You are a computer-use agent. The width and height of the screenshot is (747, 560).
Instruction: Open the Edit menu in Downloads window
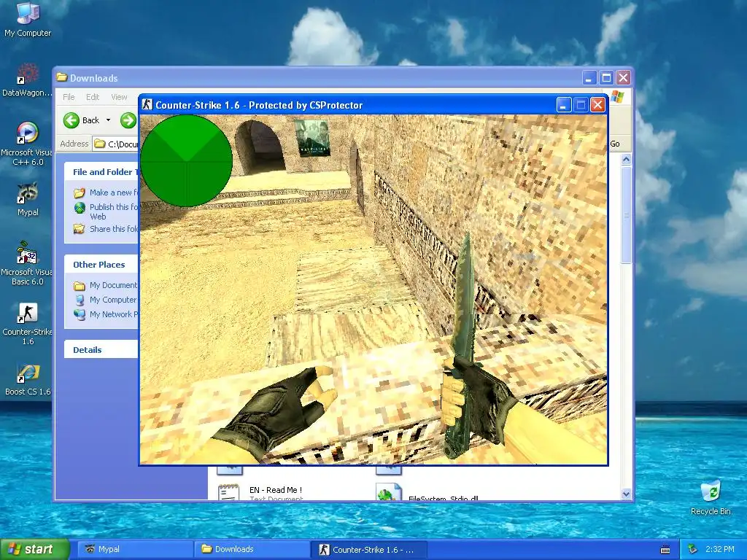[93, 97]
